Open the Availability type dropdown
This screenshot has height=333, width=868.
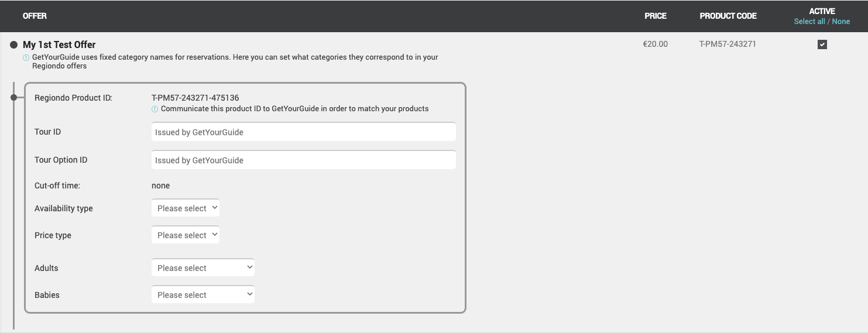[186, 208]
